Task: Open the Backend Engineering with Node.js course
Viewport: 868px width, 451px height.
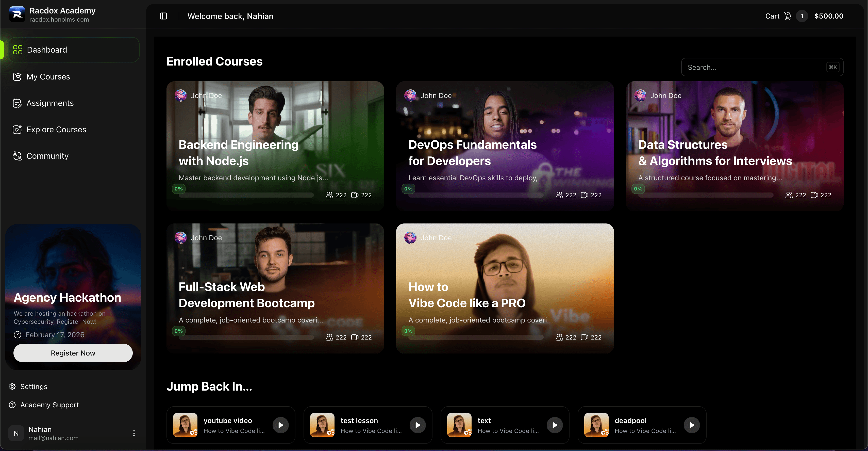Action: pyautogui.click(x=275, y=145)
